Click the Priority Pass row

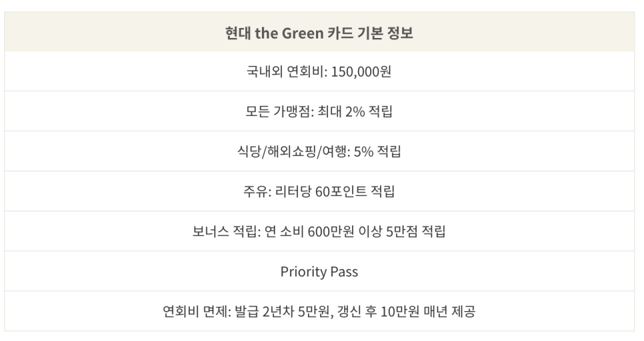(319, 271)
